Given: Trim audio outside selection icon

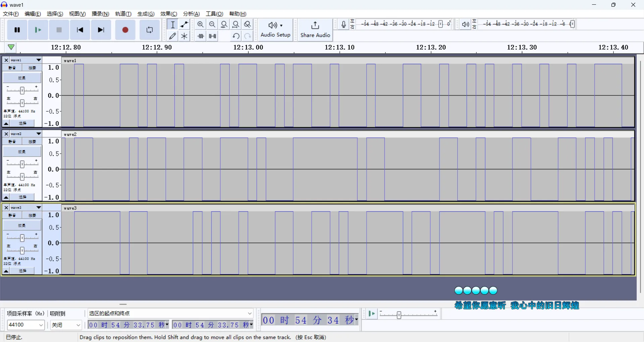Looking at the screenshot, I should [201, 36].
